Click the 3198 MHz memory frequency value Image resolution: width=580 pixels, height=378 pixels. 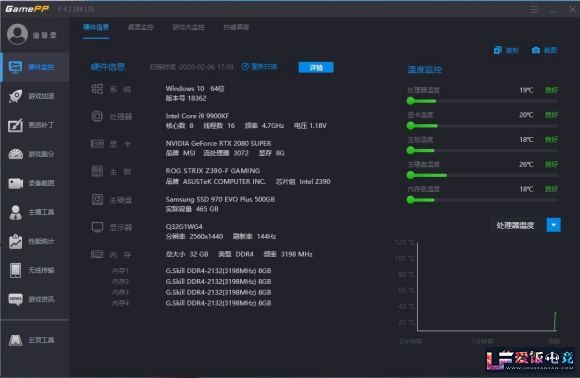(296, 254)
